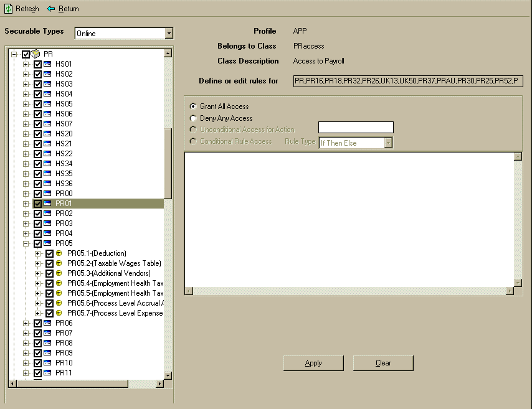
Task: Click the form icon next to highlighted PR01
Action: (48, 204)
